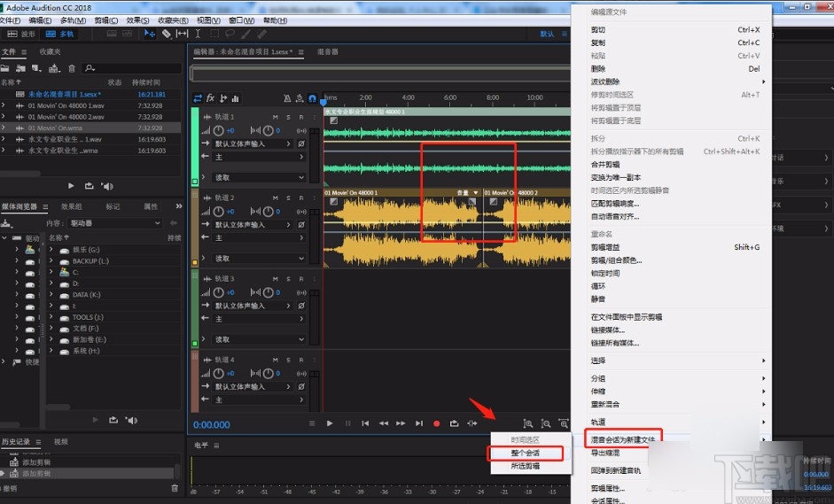This screenshot has width=834, height=504.
Task: Show the fx effects section in editor
Action: click(211, 98)
